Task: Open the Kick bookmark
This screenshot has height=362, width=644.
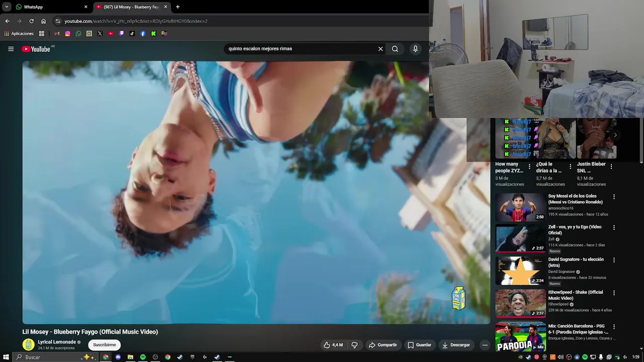Action: click(x=153, y=34)
